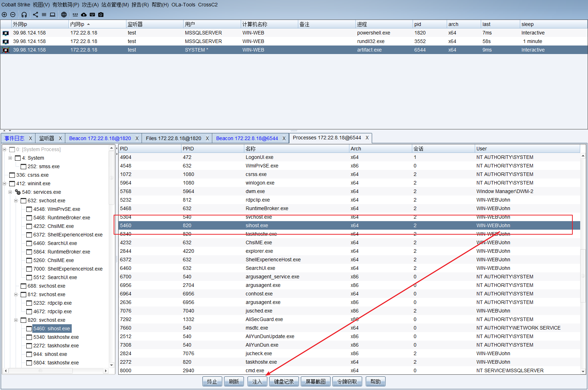The width and height of the screenshot is (588, 390).
Task: Collapse the 540: services.exe node
Action: 10,192
